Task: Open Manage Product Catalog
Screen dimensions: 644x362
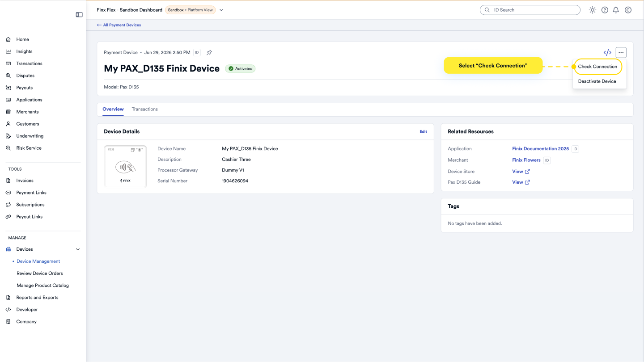Action: click(42, 286)
